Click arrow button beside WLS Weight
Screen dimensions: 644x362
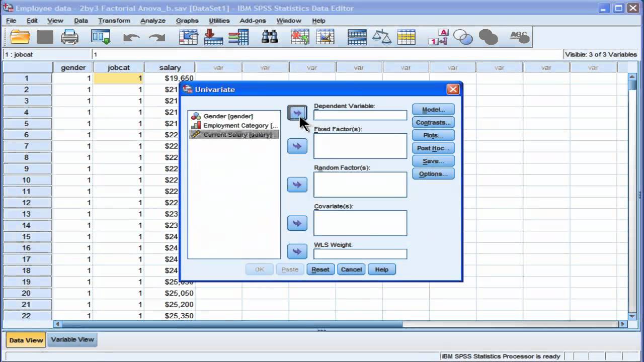click(297, 251)
